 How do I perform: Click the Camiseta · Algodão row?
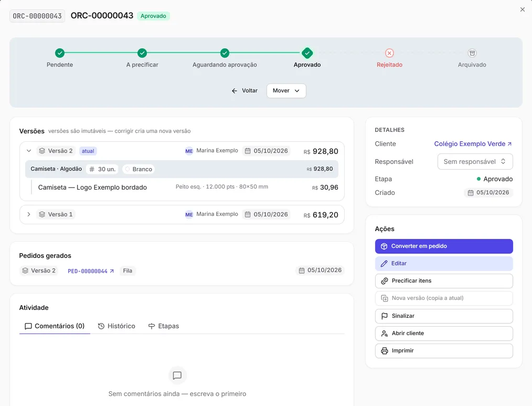coord(182,169)
